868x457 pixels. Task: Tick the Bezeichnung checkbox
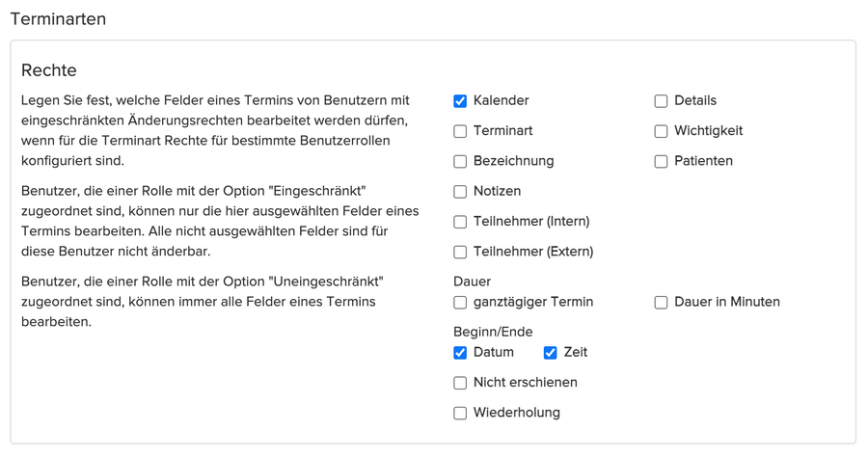pos(460,161)
